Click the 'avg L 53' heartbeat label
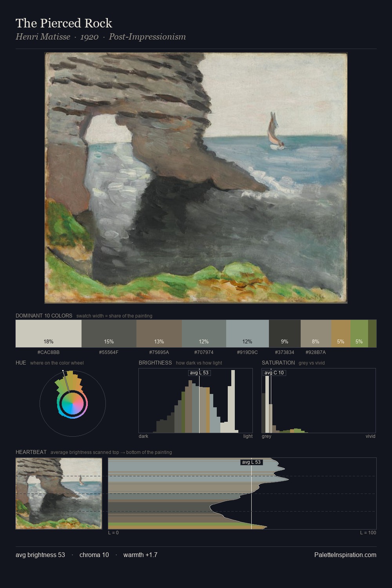Screen dimensions: 392x588 251,462
